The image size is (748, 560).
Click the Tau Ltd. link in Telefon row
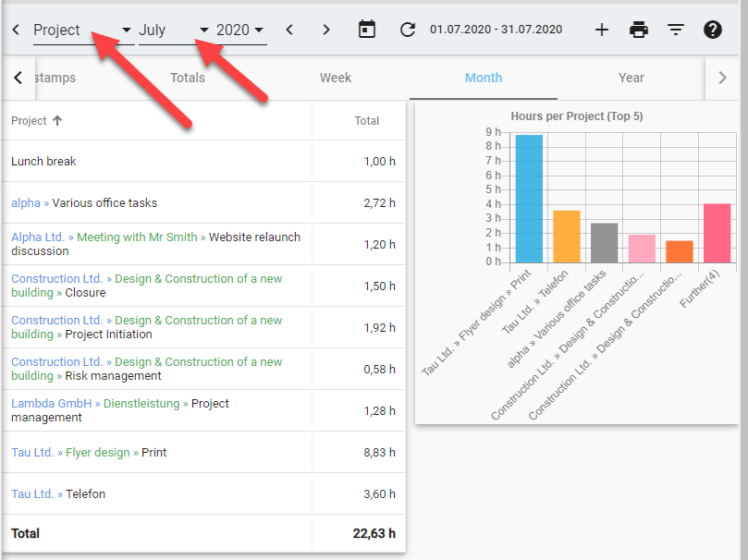coord(32,494)
